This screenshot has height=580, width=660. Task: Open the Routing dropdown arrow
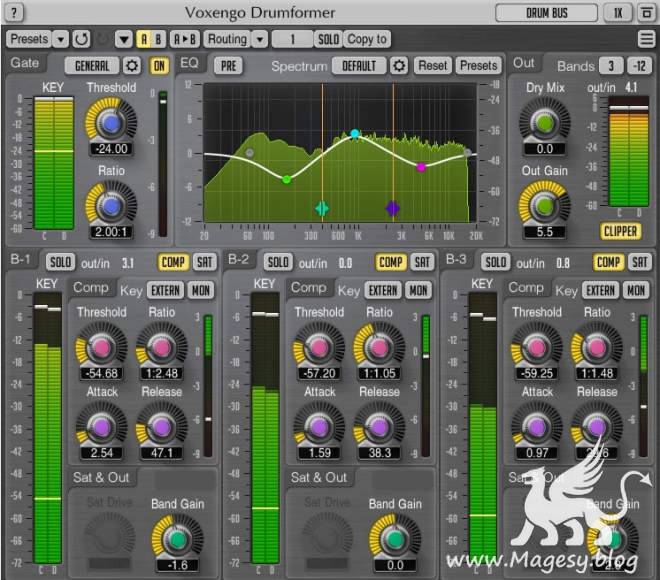(260, 39)
